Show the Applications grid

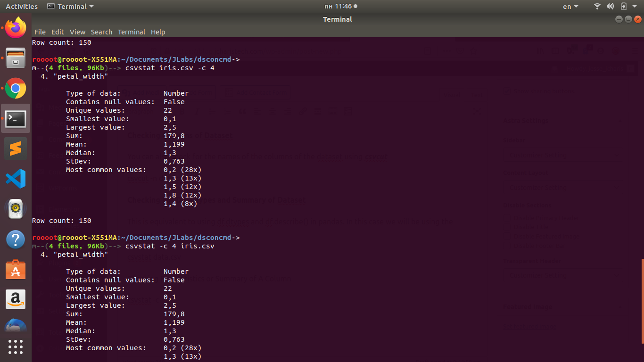[16, 347]
